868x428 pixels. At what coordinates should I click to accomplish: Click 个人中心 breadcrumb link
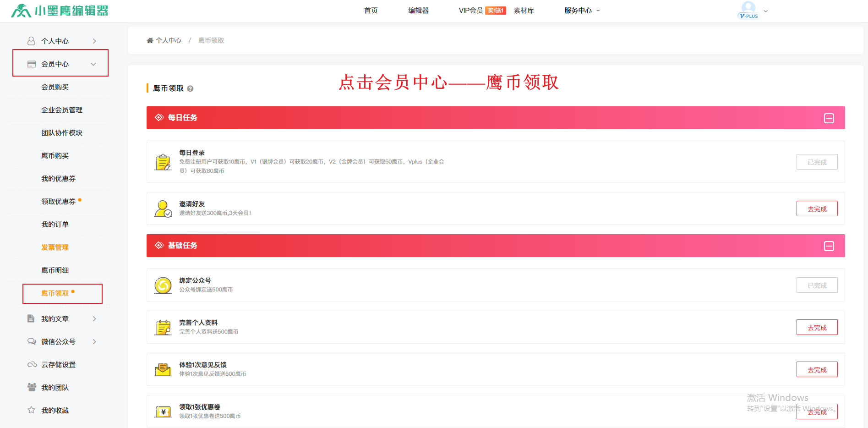click(169, 40)
